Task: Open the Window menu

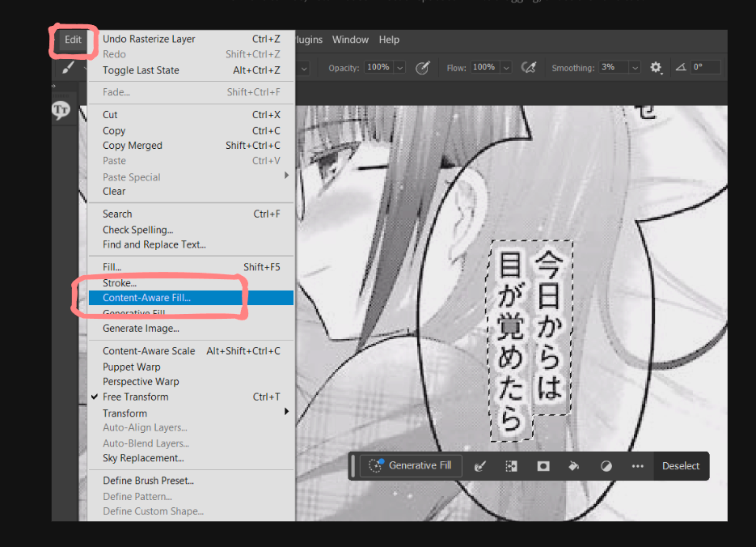Action: (x=350, y=40)
